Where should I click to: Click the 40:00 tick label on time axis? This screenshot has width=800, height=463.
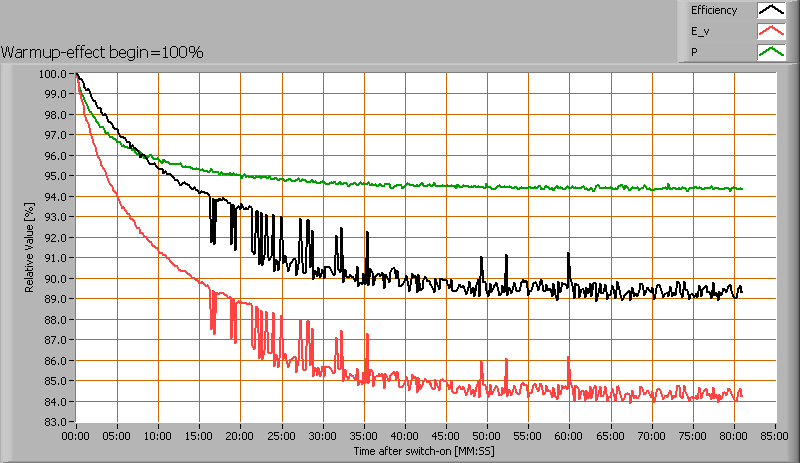[405, 437]
